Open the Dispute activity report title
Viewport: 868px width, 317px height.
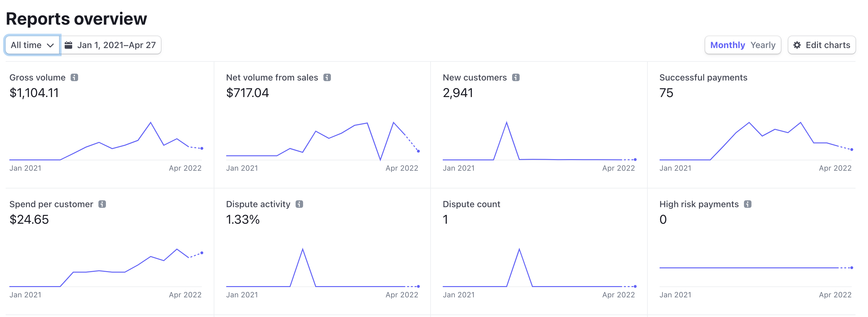point(258,204)
